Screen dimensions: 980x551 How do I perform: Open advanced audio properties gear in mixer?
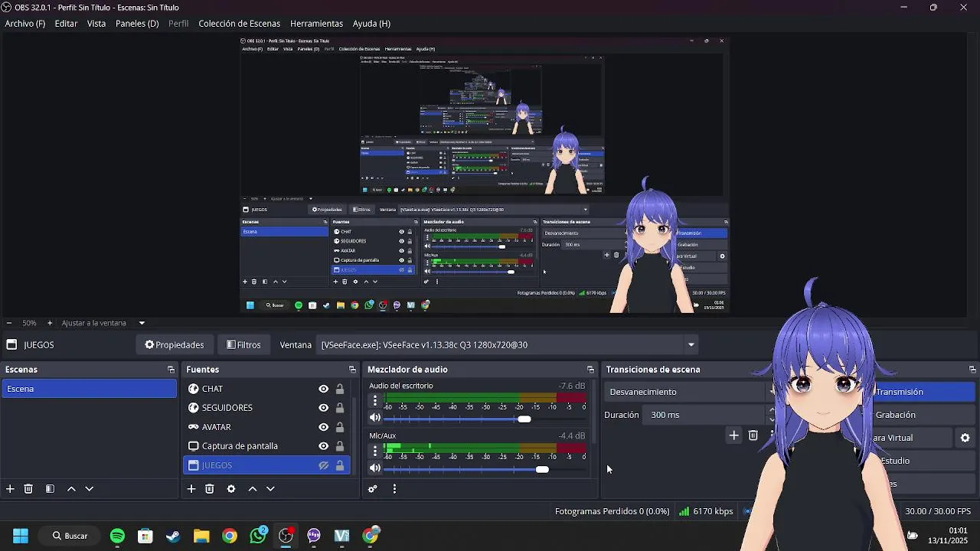pyautogui.click(x=373, y=488)
